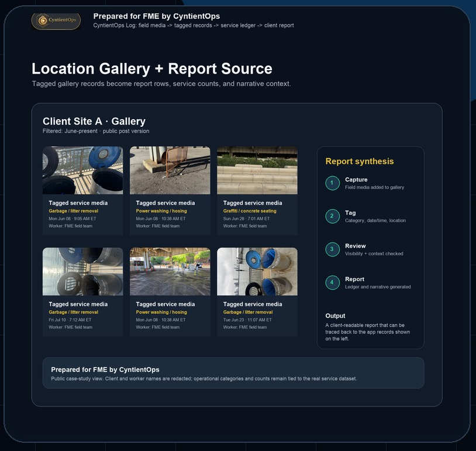476x451 pixels.
Task: Select step 2 Tag circle icon
Action: point(332,216)
